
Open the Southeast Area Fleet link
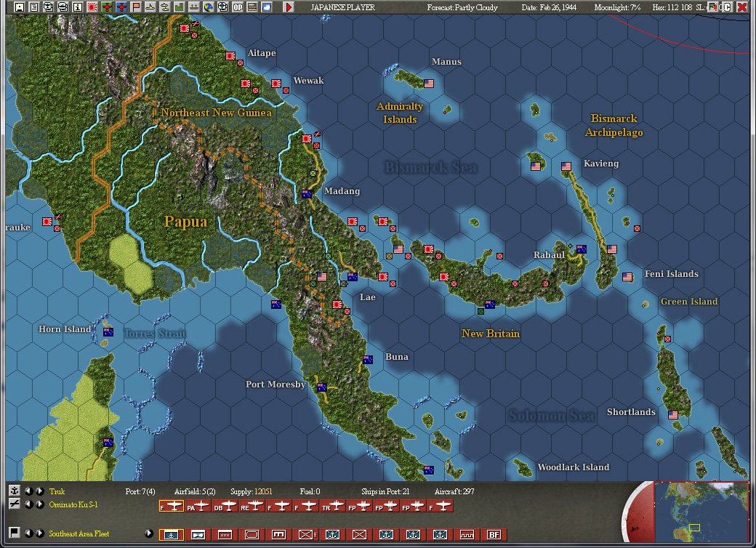(79, 533)
